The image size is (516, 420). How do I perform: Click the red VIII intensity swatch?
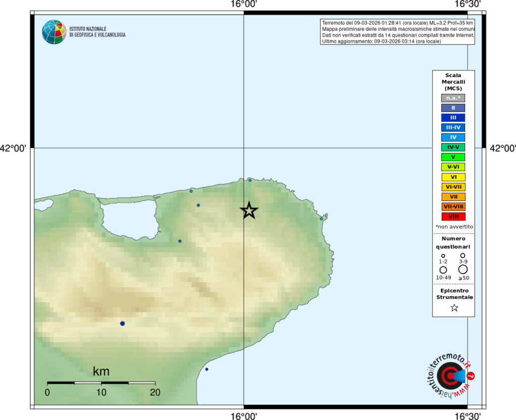(x=453, y=217)
